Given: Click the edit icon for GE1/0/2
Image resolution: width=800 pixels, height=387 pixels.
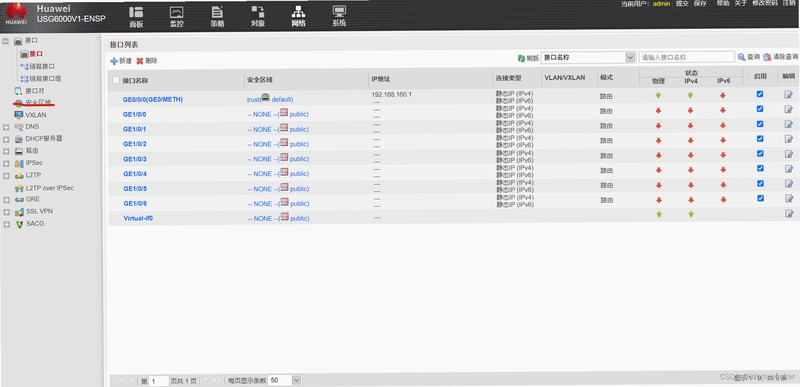Looking at the screenshot, I should (788, 139).
